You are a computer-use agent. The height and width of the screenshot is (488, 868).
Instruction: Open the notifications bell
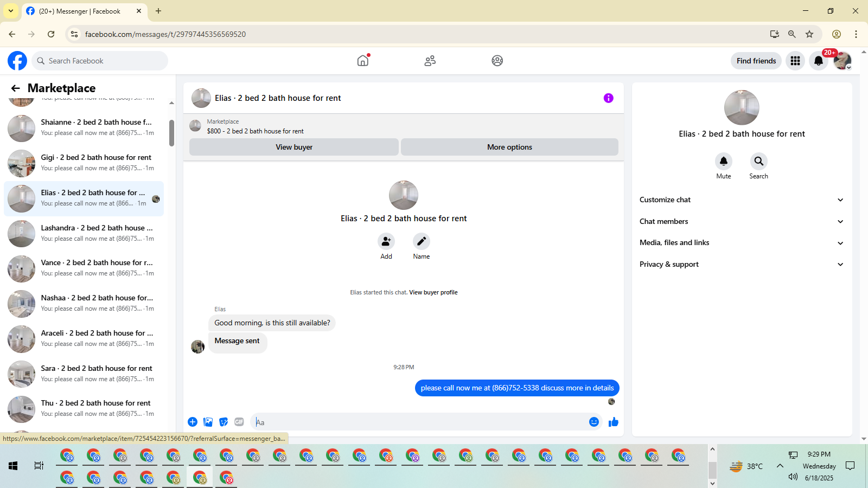819,61
